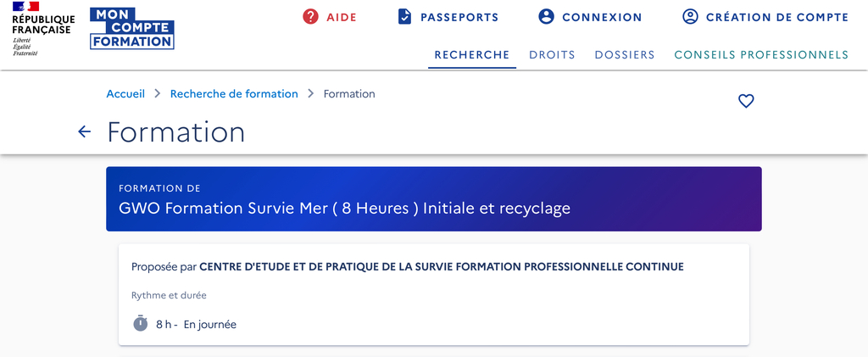Click the CONNEXION text link
The width and height of the screenshot is (868, 357).
603,17
